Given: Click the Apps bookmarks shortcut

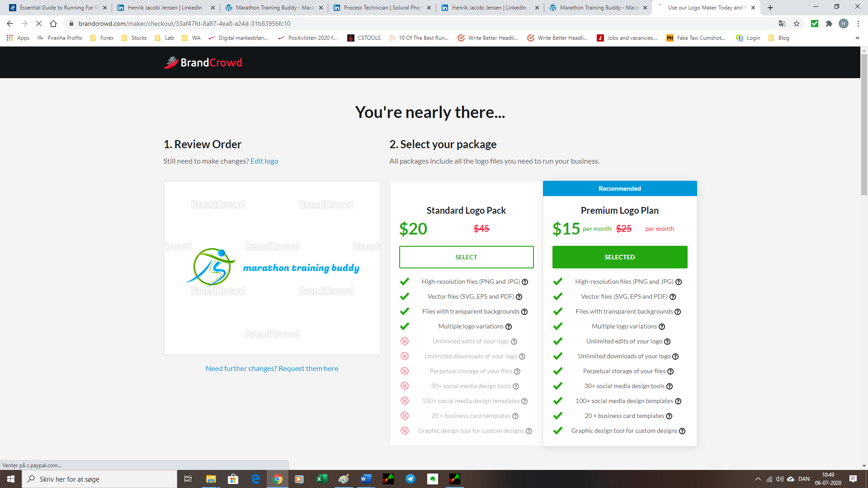Looking at the screenshot, I should [18, 38].
